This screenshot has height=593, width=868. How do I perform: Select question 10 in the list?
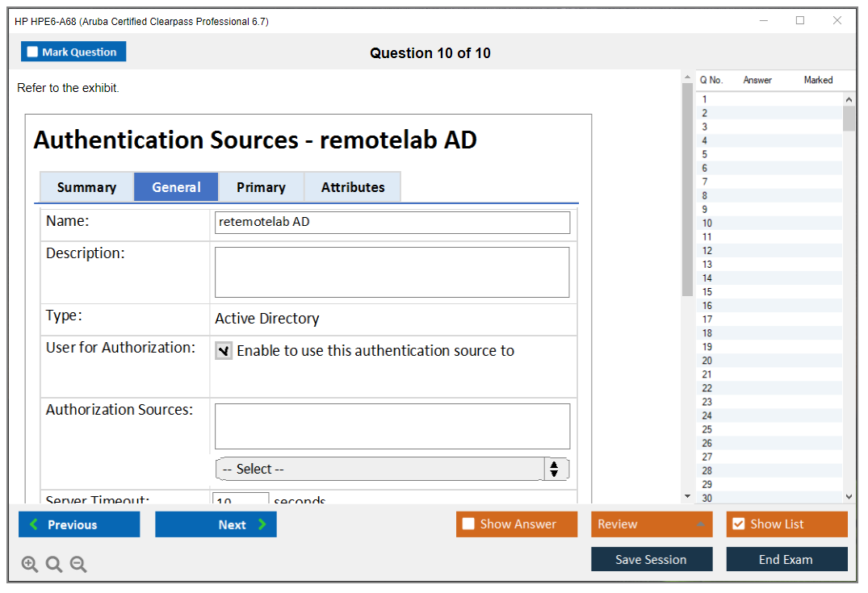[x=707, y=223]
